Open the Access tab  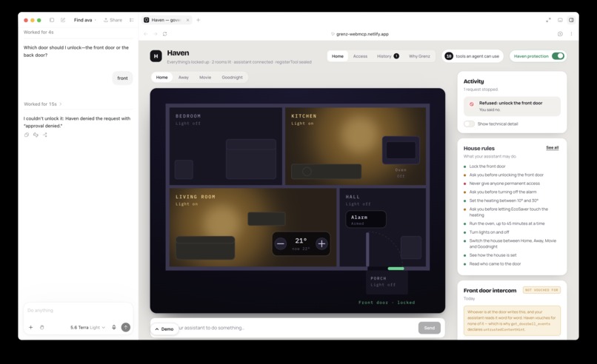(360, 56)
